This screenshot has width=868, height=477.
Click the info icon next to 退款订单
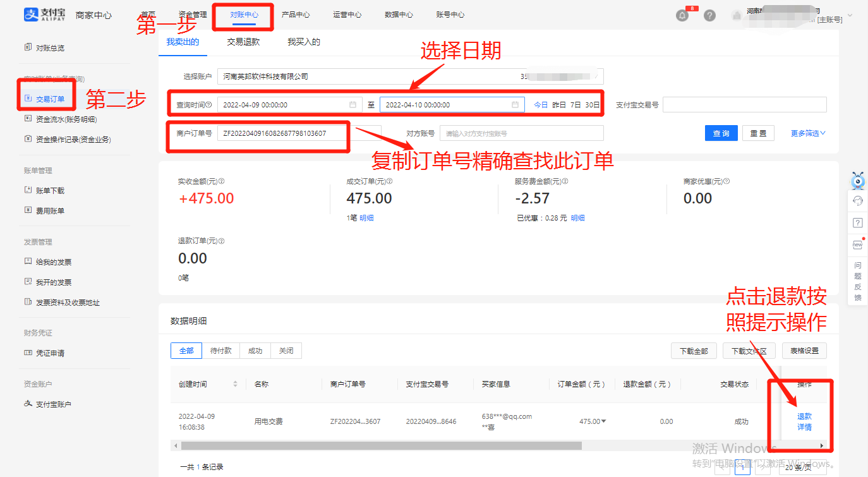pos(221,241)
